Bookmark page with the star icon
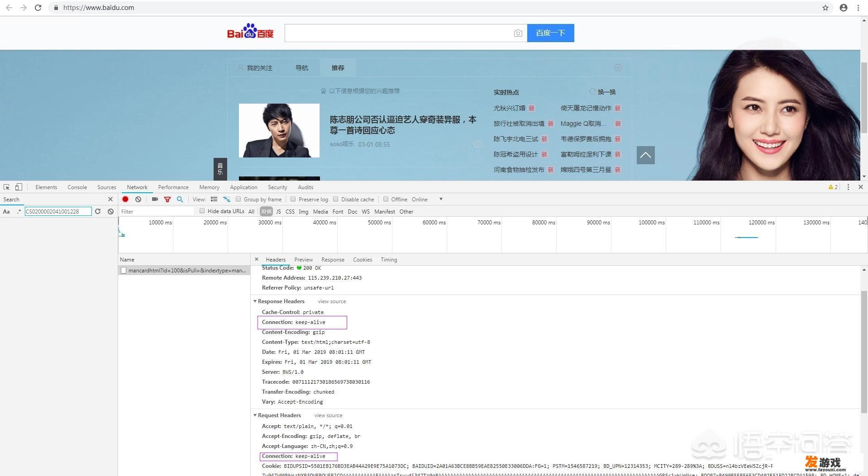Screen dimensions: 868x476 pyautogui.click(x=825, y=8)
